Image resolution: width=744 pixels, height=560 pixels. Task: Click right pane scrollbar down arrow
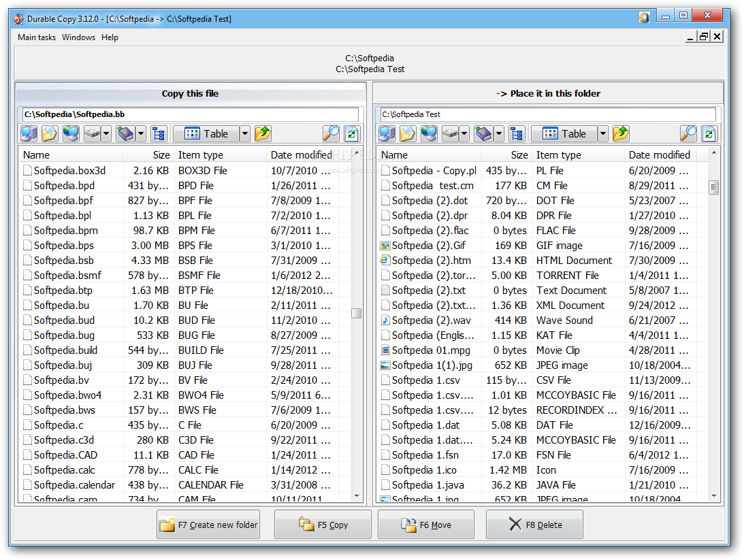point(713,497)
